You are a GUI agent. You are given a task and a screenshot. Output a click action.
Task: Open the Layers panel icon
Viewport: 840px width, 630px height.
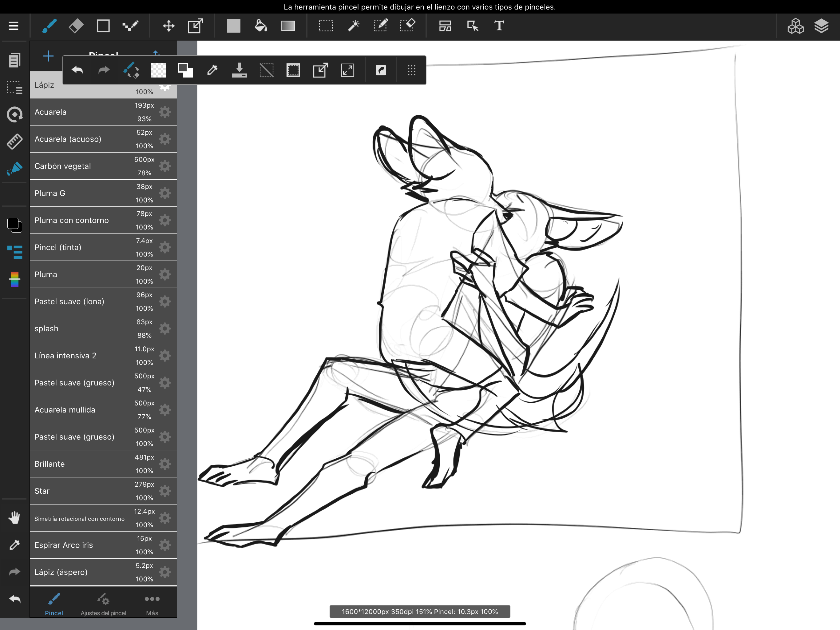click(x=821, y=26)
